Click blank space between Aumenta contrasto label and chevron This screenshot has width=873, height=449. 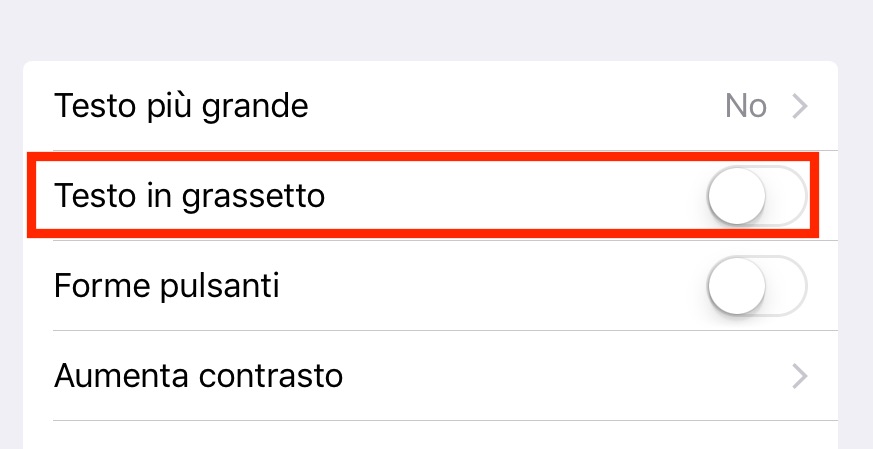pyautogui.click(x=560, y=377)
